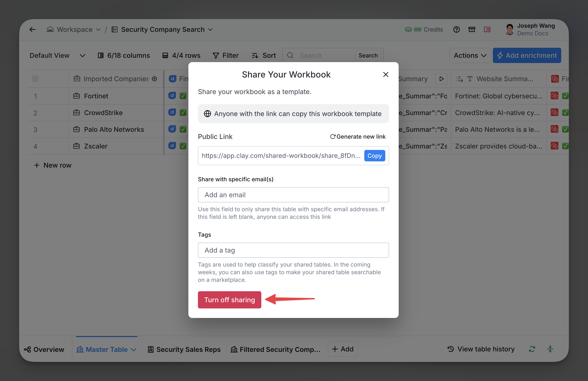This screenshot has width=588, height=381.
Task: Click the back arrow icon
Action: (32, 30)
